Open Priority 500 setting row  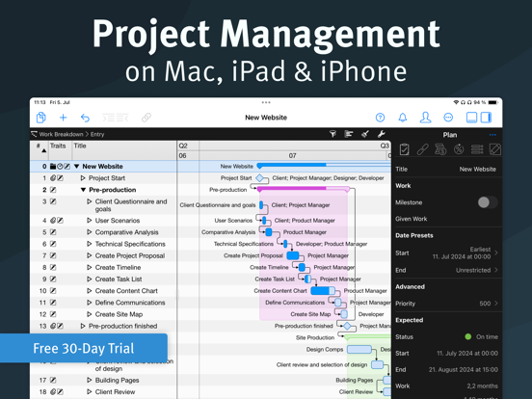(x=447, y=304)
